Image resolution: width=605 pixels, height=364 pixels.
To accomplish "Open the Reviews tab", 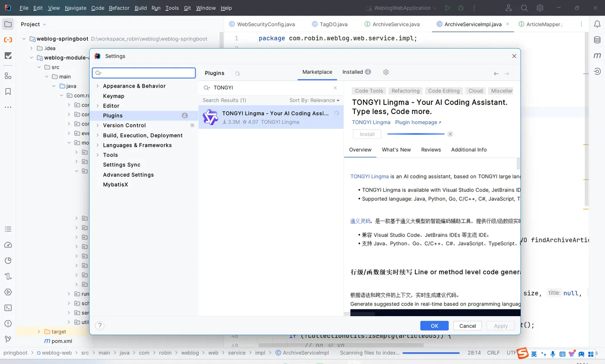I will pyautogui.click(x=431, y=150).
